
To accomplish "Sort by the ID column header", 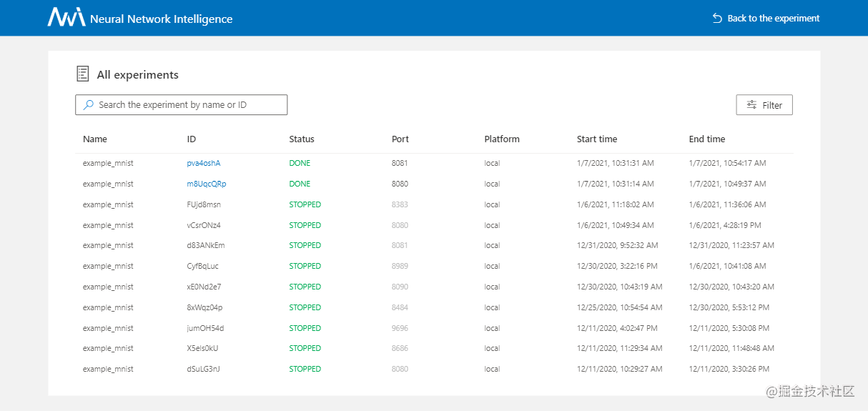I will pos(192,139).
